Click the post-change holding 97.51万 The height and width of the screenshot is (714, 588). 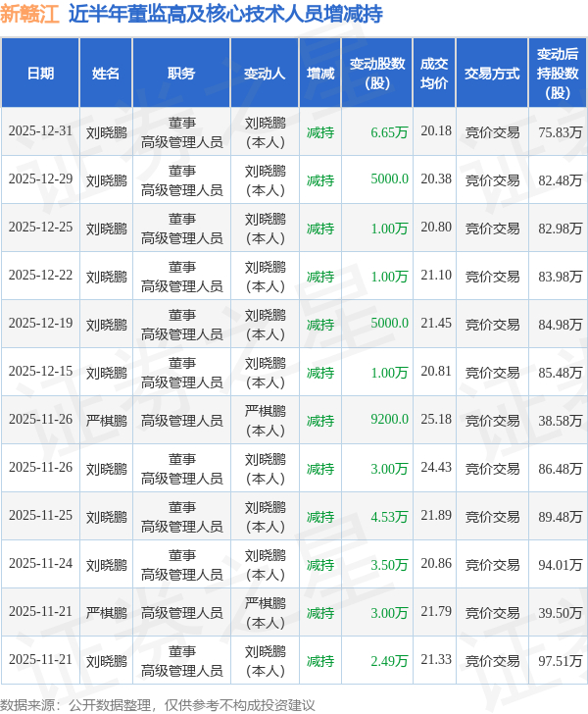tap(561, 661)
